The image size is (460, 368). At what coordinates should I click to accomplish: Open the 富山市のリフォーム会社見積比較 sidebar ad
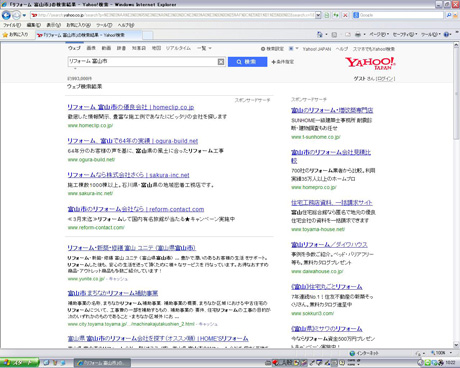331,156
